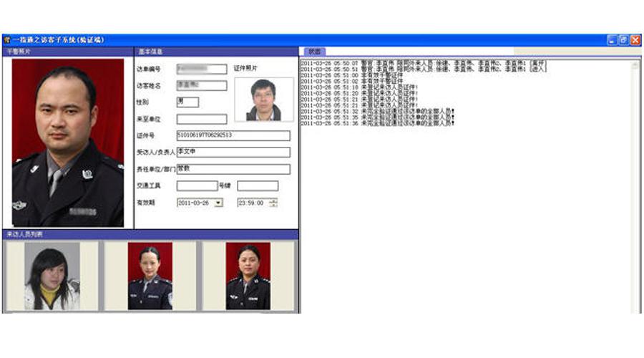Click the application icon in the title bar
This screenshot has width=644, height=358.
click(6, 41)
